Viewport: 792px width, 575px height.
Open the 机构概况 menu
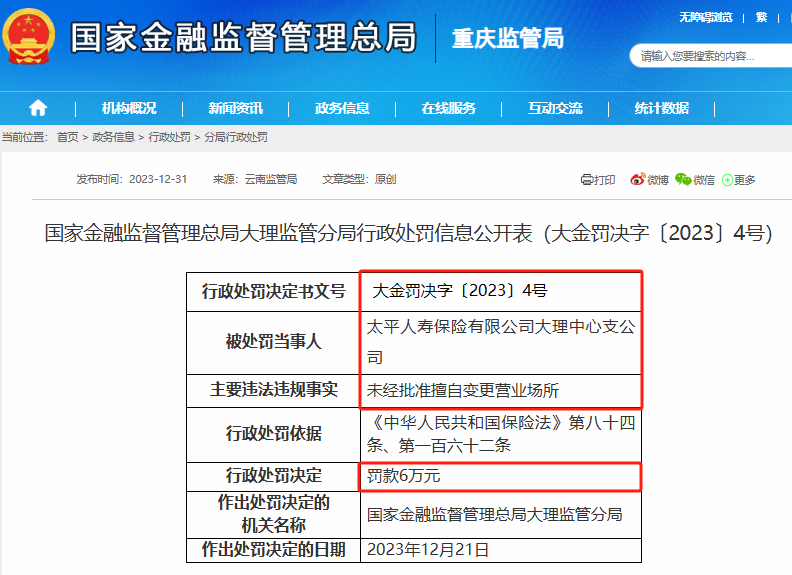(129, 108)
